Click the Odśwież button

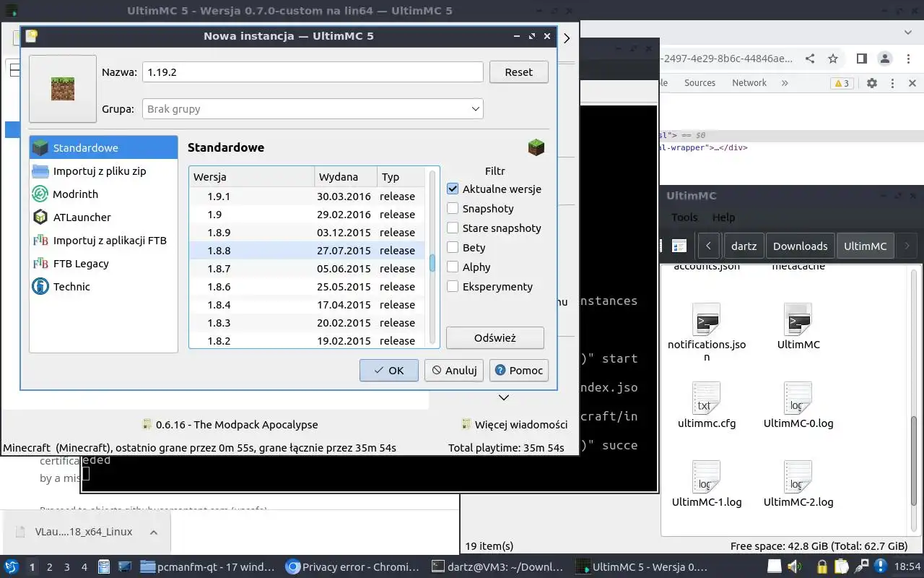click(x=494, y=338)
